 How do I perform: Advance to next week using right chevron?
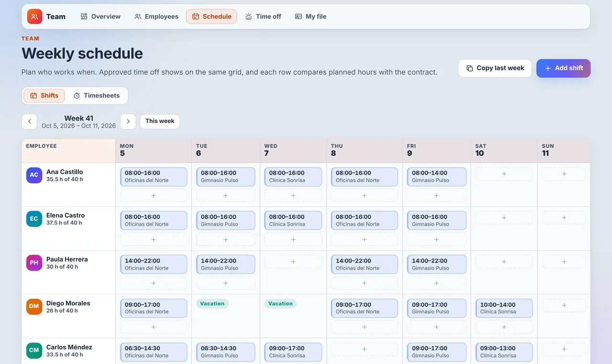tap(128, 121)
